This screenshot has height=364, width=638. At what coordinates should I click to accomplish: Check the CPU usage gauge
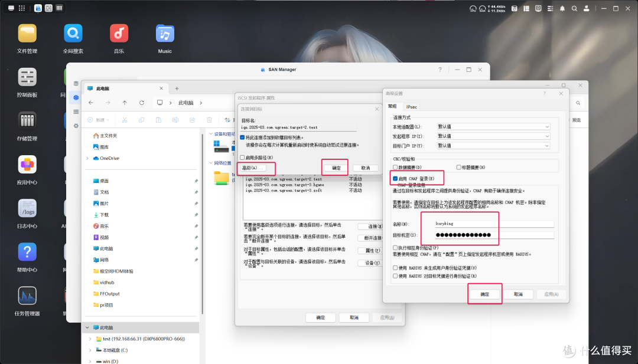coord(473,8)
